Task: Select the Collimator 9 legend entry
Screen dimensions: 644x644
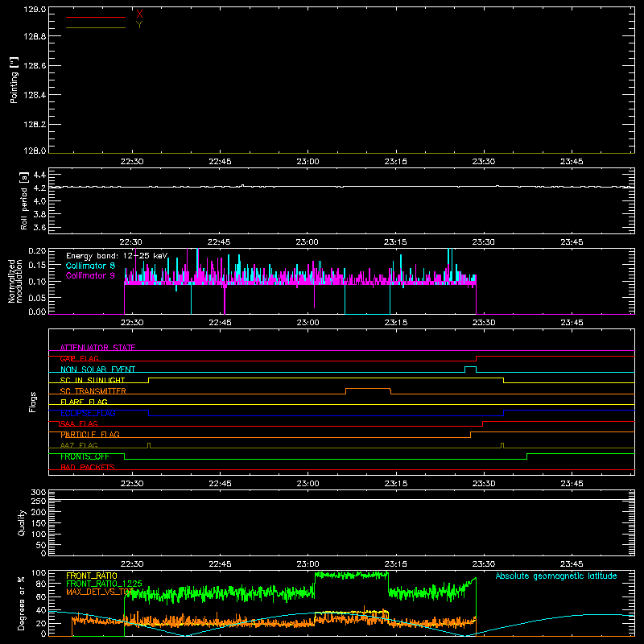Action: 90,276
